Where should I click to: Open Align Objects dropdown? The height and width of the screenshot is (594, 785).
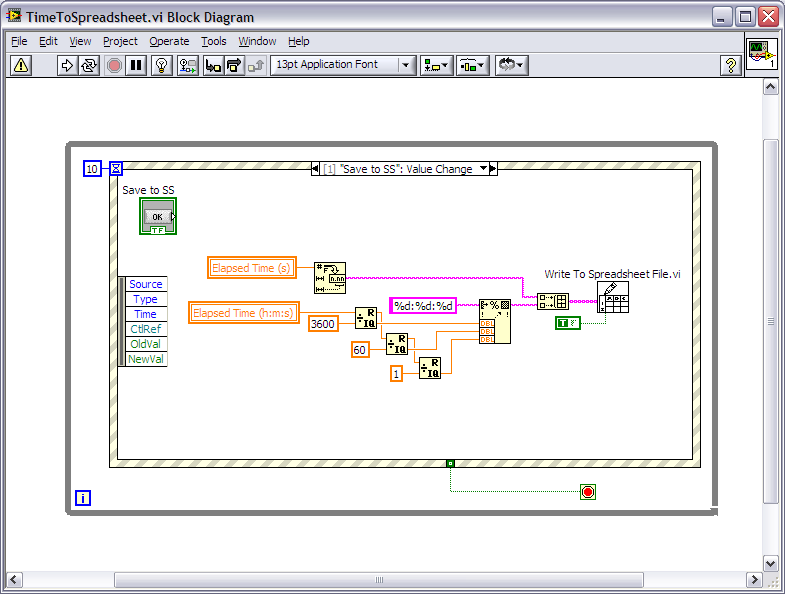437,66
